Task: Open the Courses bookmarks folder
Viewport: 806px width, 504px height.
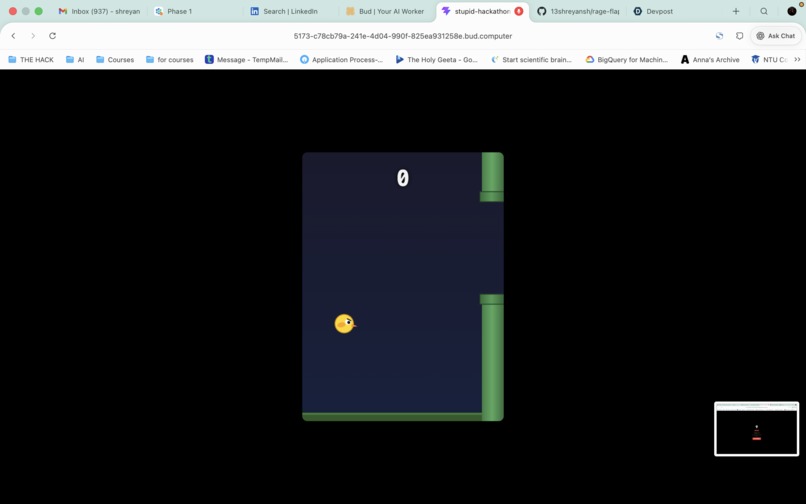Action: (x=115, y=60)
